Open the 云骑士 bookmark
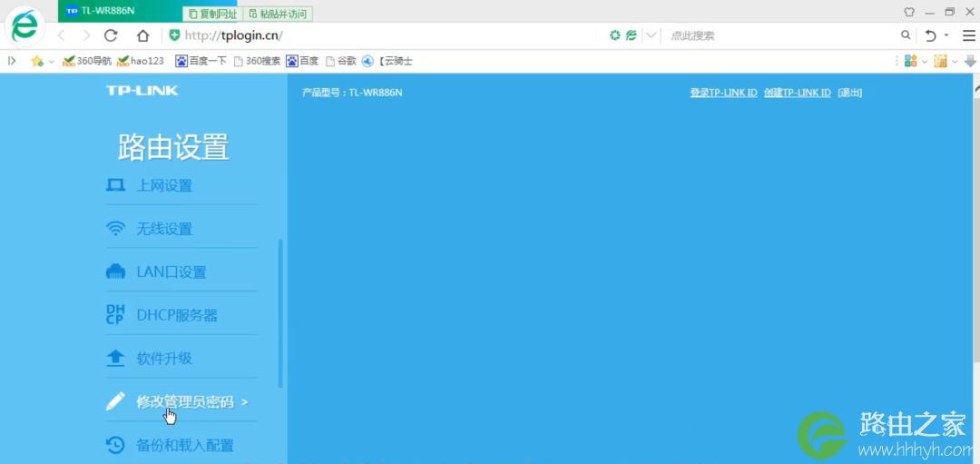 387,61
